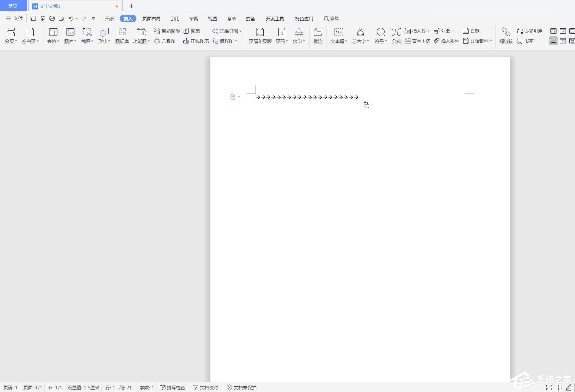
Task: Click the Find (查找) search button
Action: click(x=331, y=19)
